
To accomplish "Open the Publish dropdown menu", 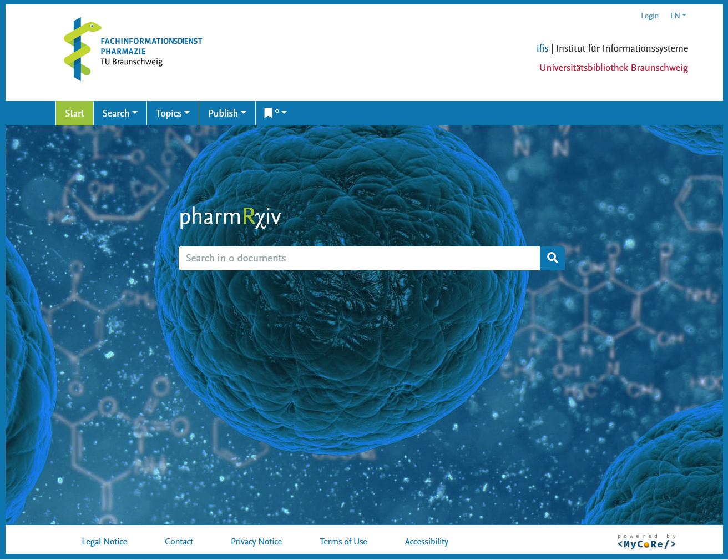I will (227, 113).
